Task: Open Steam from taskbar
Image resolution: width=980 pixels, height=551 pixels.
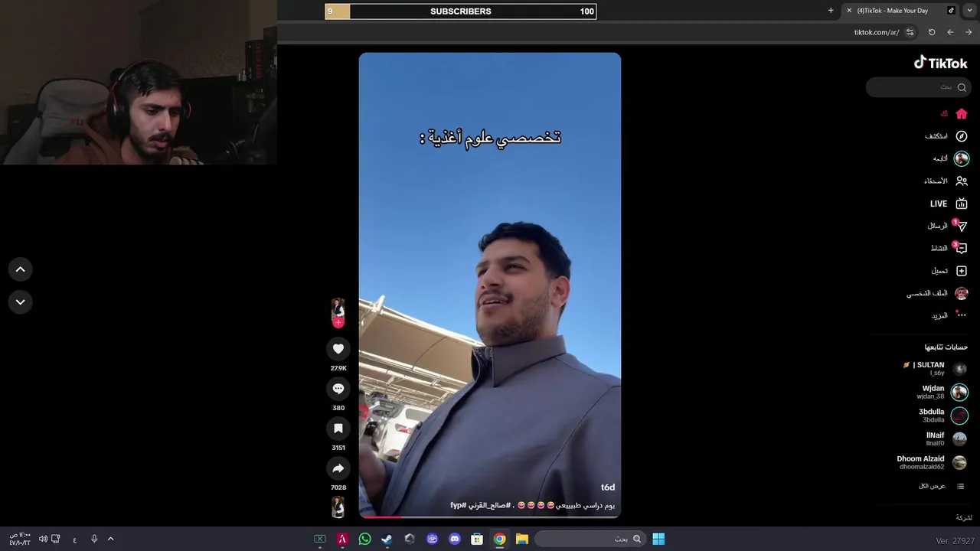Action: [387, 539]
